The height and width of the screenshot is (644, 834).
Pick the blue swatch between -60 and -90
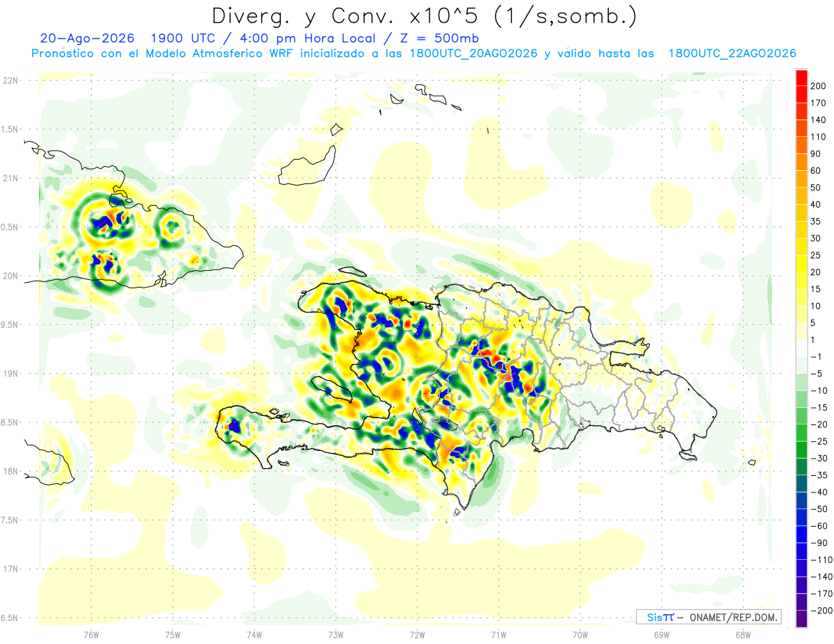pyautogui.click(x=801, y=534)
